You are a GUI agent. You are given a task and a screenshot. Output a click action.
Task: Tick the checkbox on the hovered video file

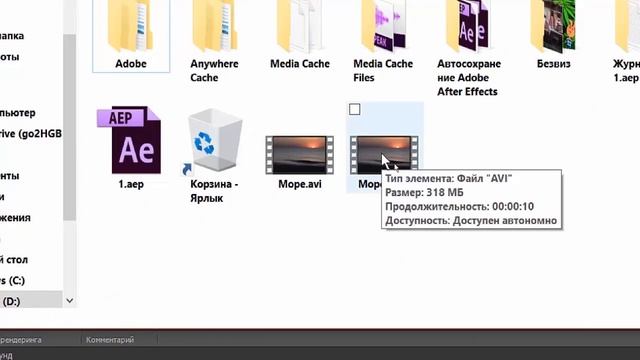[x=355, y=109]
